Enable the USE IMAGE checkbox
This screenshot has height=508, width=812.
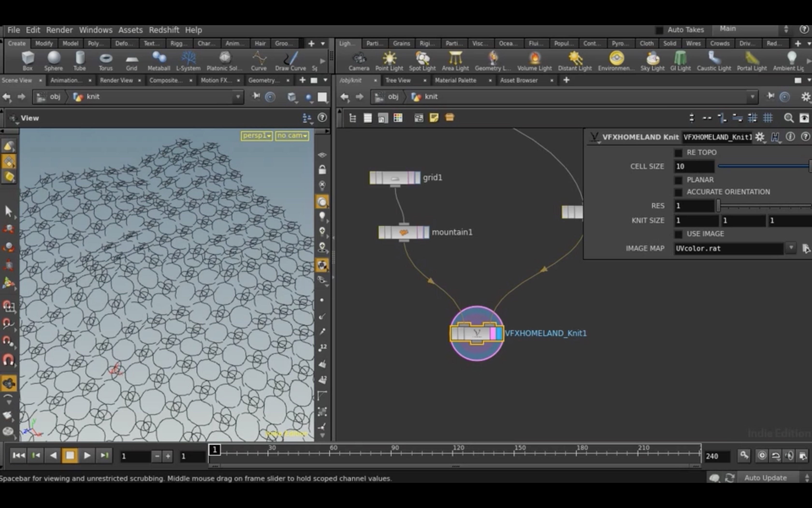coord(678,234)
